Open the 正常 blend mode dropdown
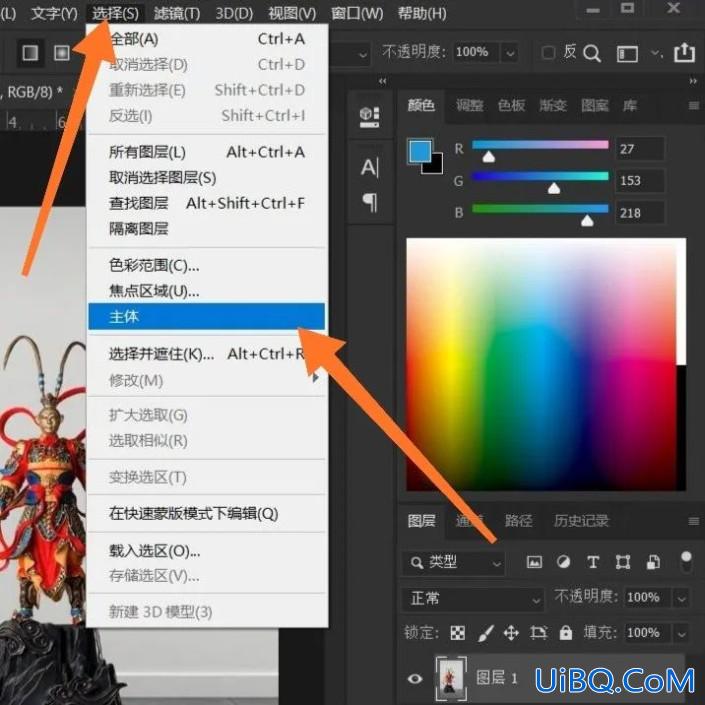 coord(473,599)
